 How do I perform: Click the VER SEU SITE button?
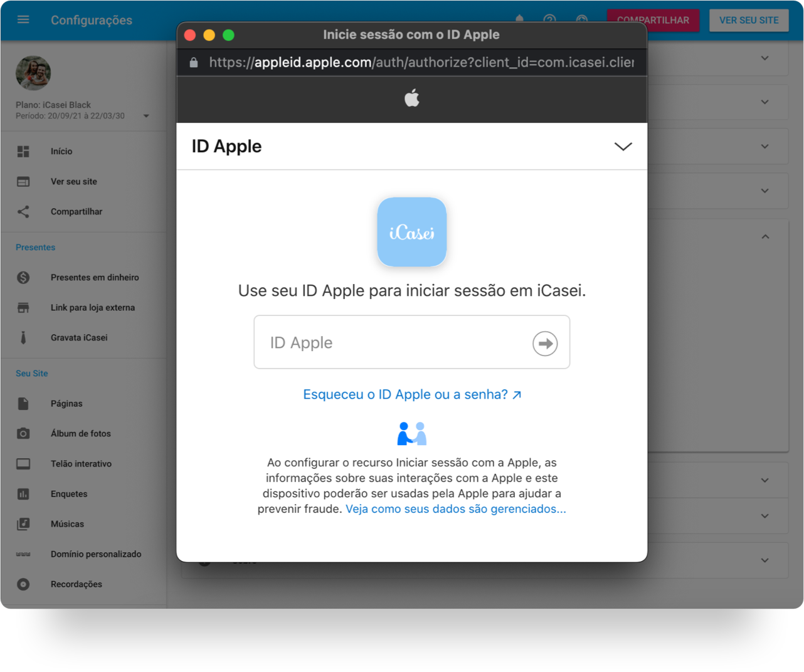pyautogui.click(x=749, y=20)
